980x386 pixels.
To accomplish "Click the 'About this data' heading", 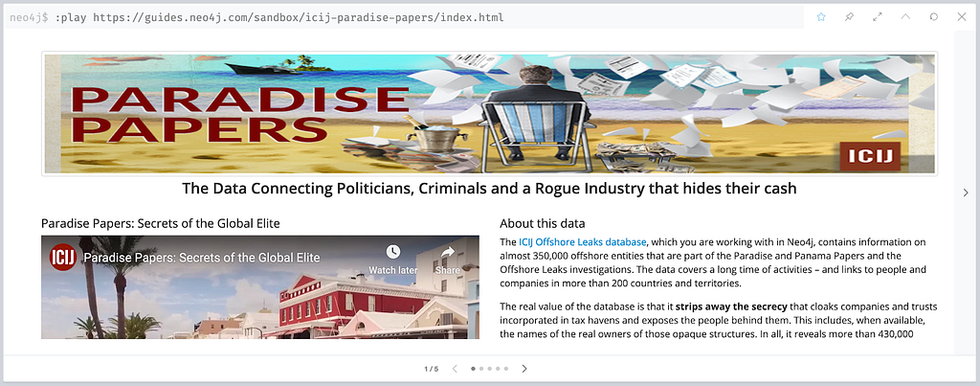I will point(543,223).
